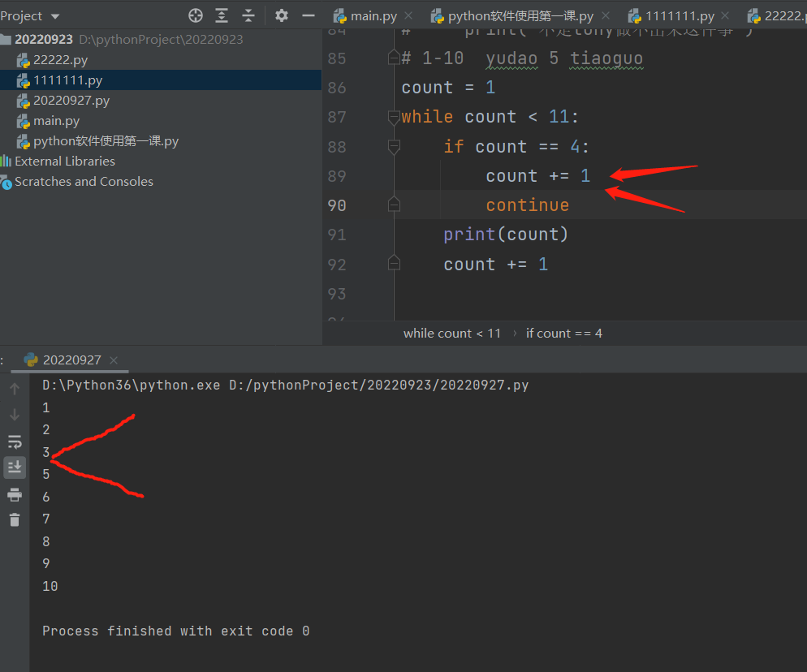Click the Scratches and Consoles clock icon

coord(6,182)
